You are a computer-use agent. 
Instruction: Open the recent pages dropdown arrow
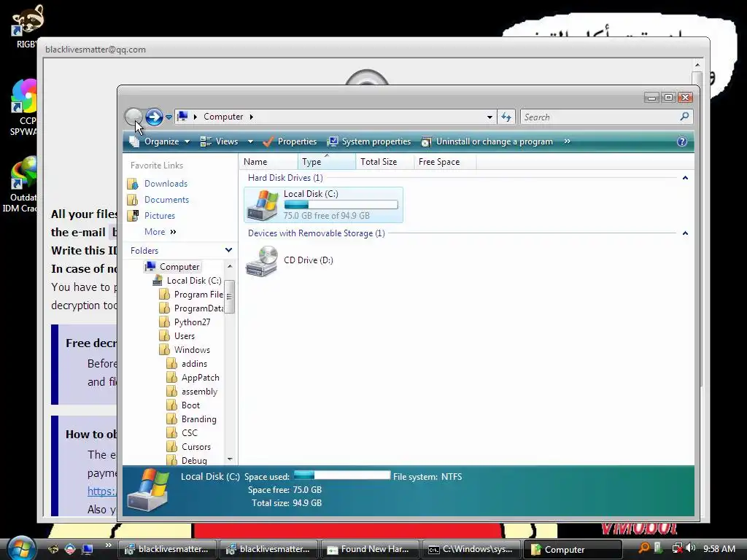169,117
